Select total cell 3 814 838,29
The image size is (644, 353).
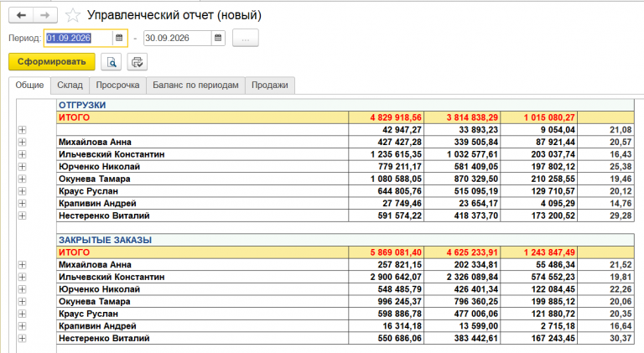point(462,117)
